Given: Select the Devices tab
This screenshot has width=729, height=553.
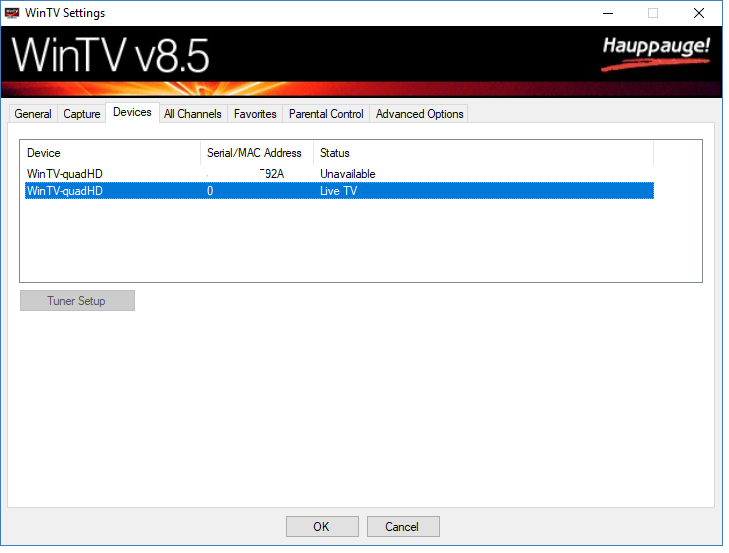Looking at the screenshot, I should (x=133, y=113).
